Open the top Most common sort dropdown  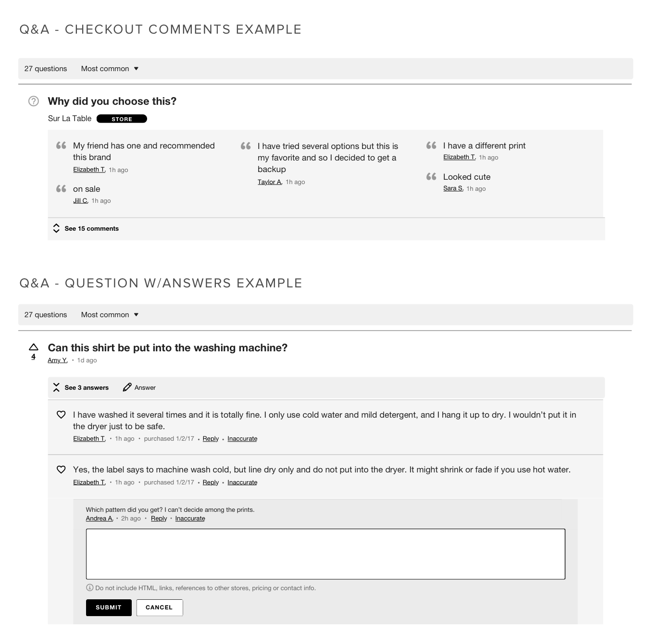(110, 69)
